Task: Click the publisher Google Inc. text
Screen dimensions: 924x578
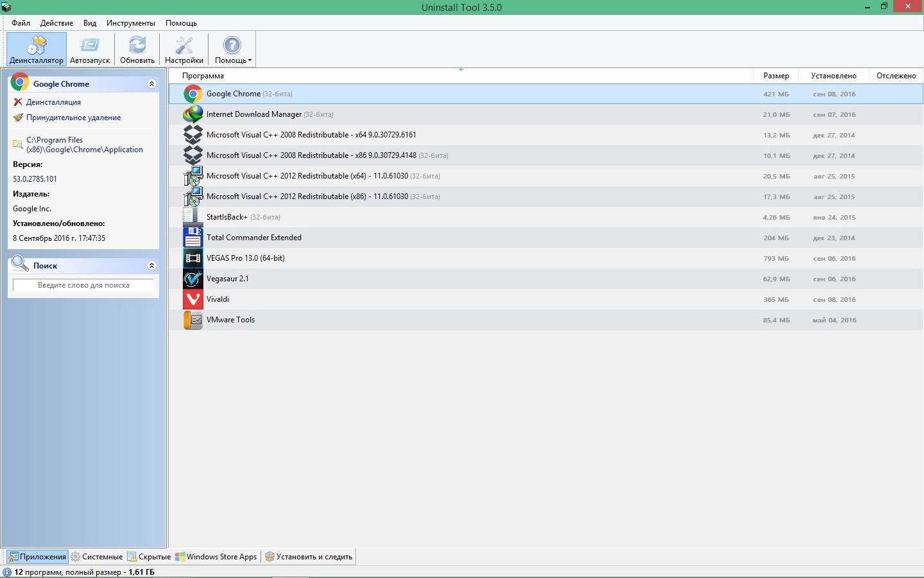Action: coord(32,209)
